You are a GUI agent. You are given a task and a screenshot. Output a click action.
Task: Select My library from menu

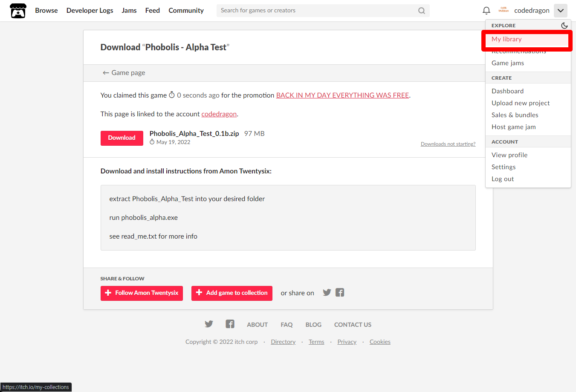tap(507, 39)
